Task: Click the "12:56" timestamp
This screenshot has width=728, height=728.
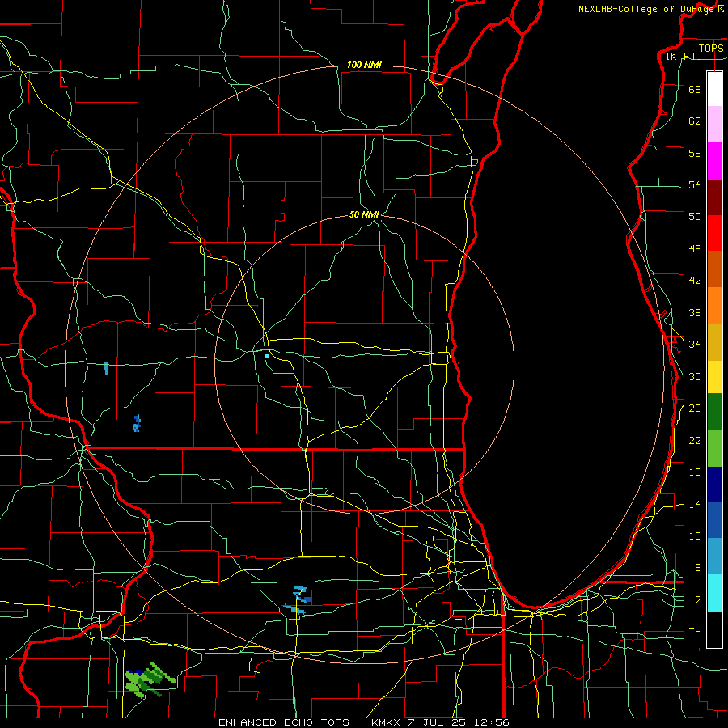Action: click(492, 722)
